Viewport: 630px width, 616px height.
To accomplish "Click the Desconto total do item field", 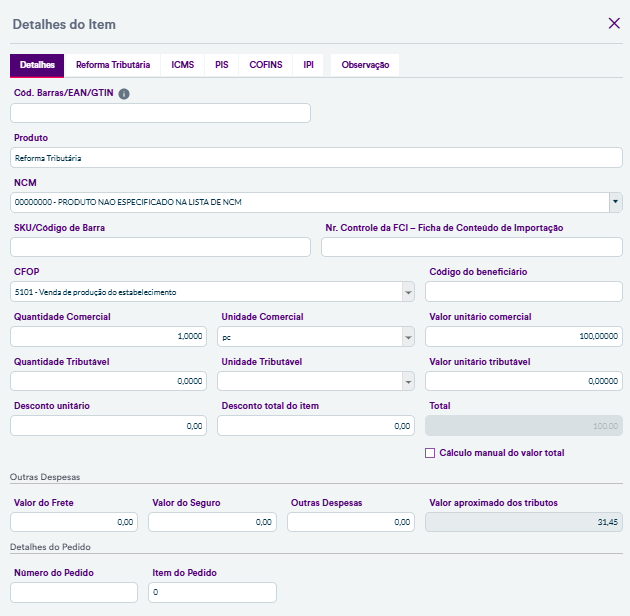I will pos(316,426).
